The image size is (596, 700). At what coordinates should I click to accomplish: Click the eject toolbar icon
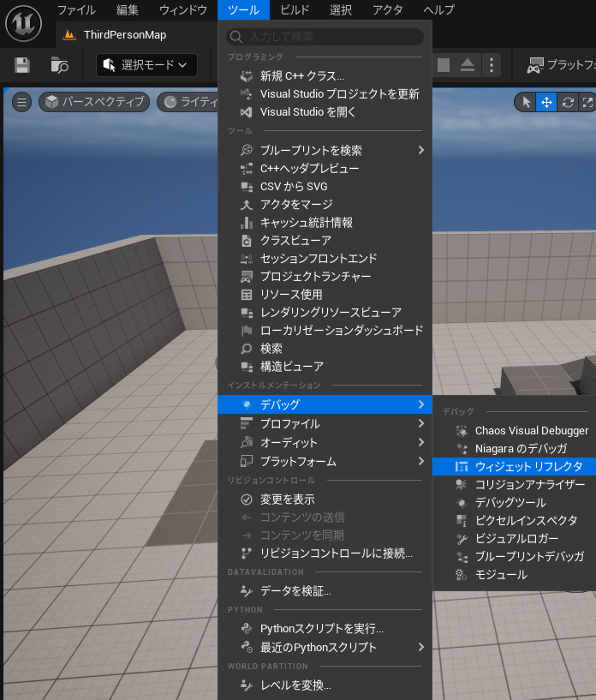click(x=467, y=65)
